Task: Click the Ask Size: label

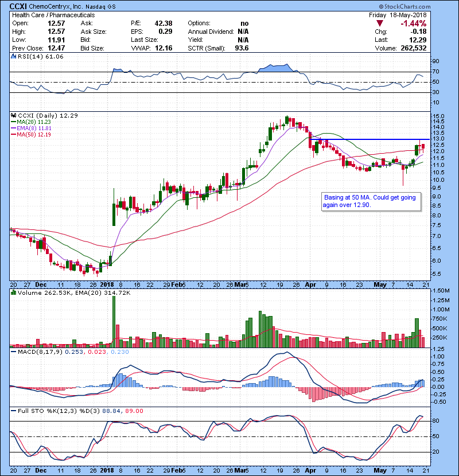Action: coord(94,32)
